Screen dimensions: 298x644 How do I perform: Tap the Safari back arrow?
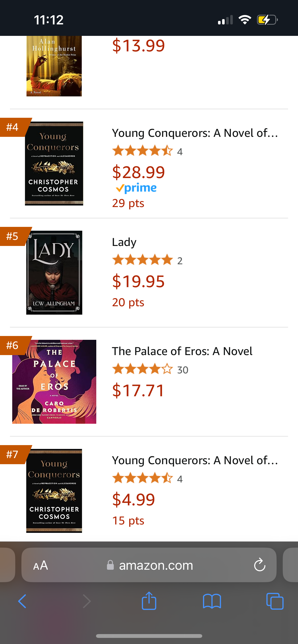(x=22, y=601)
